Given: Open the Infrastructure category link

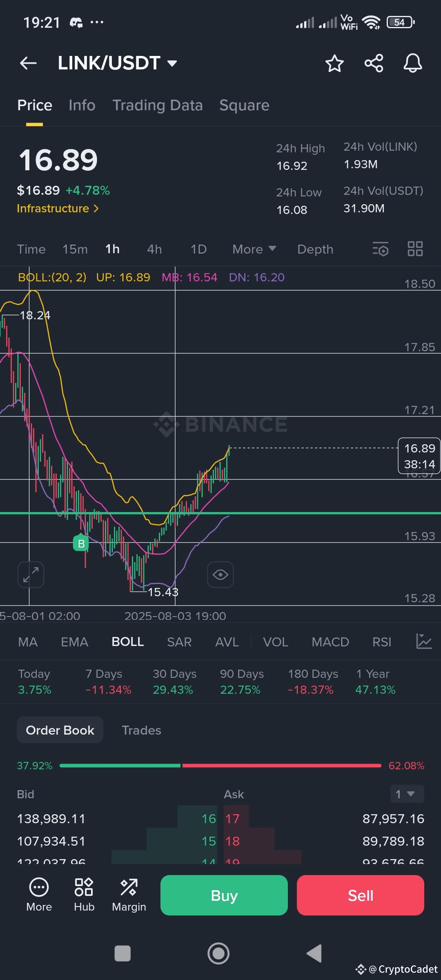Looking at the screenshot, I should pyautogui.click(x=58, y=209).
